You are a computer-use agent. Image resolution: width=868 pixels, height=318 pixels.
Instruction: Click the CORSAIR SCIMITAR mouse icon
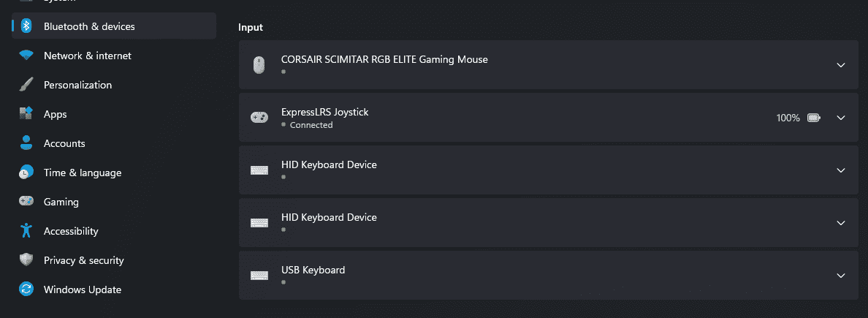259,65
